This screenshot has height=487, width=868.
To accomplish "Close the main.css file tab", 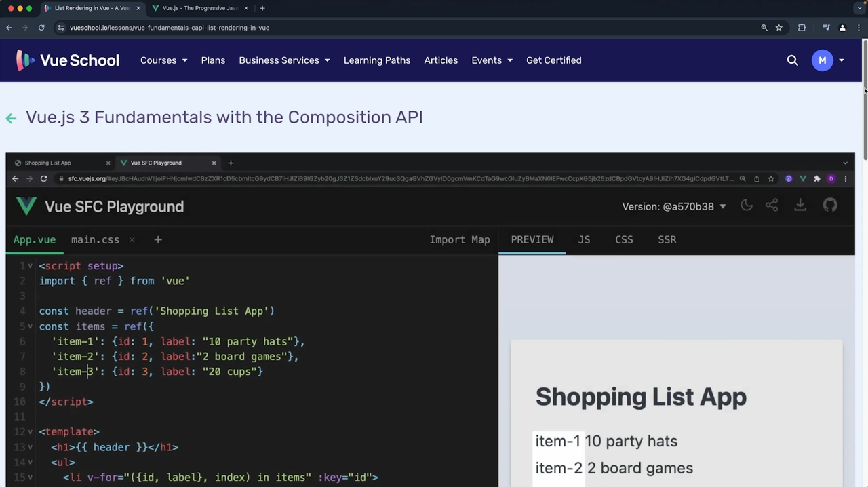I will coord(132,239).
